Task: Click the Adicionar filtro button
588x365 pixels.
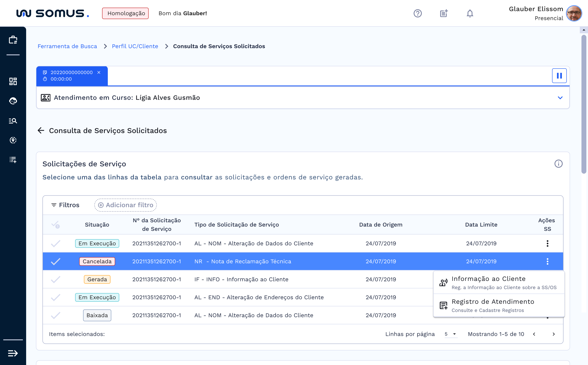Action: pyautogui.click(x=126, y=205)
